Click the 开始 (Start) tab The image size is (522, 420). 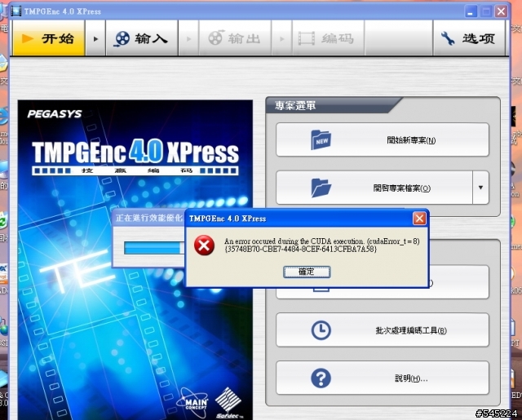pyautogui.click(x=49, y=38)
